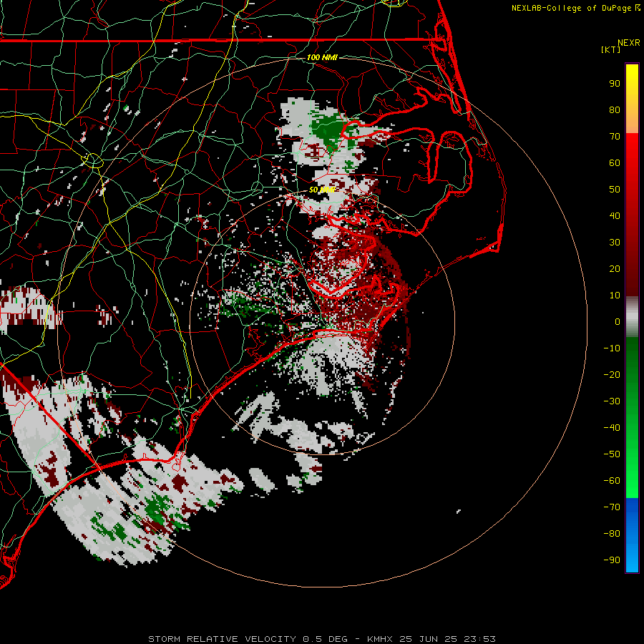Select the 70 knot scale label
This screenshot has height=644, width=644.
615,137
